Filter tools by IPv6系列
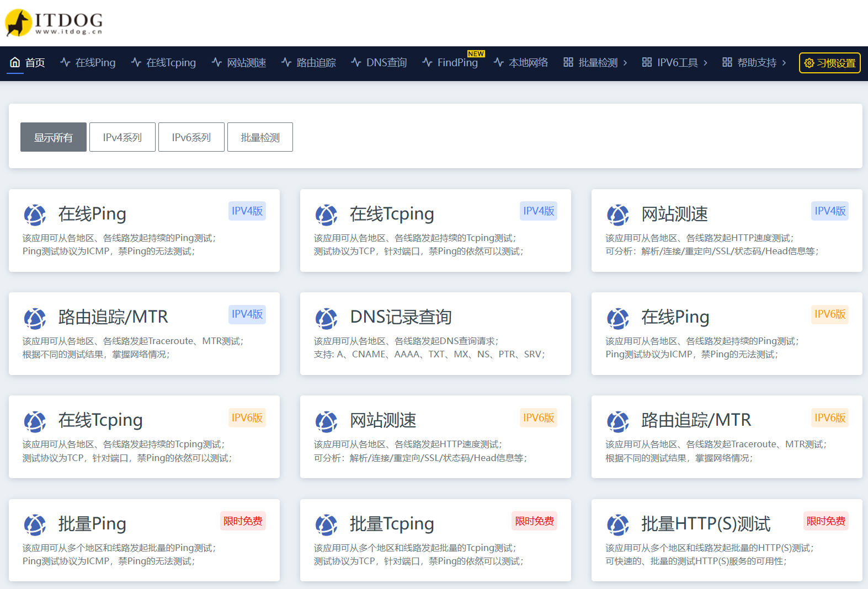Screen dimensions: 868x589 pyautogui.click(x=191, y=137)
